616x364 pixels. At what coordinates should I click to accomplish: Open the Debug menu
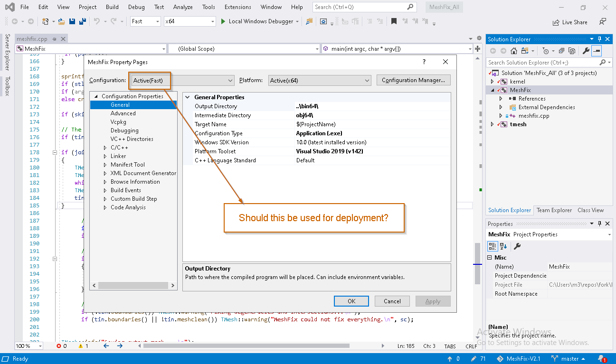point(136,7)
